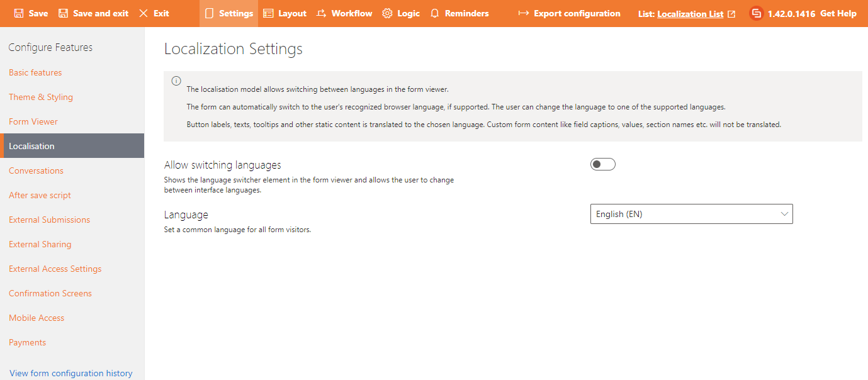Viewport: 868px width, 380px height.
Task: Click the external link icon beside Localization List
Action: (x=731, y=14)
